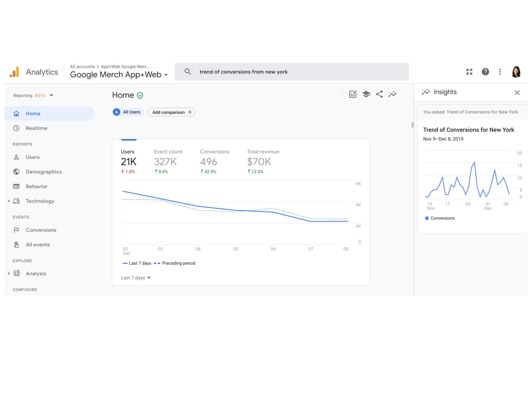Expand the Analysis section arrow

9,273
